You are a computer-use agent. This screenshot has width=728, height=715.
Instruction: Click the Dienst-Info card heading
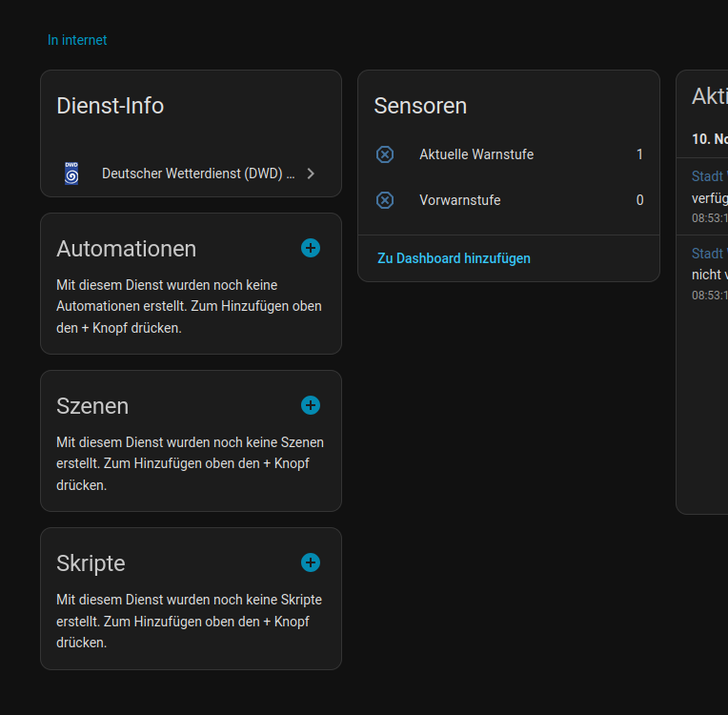tap(111, 106)
